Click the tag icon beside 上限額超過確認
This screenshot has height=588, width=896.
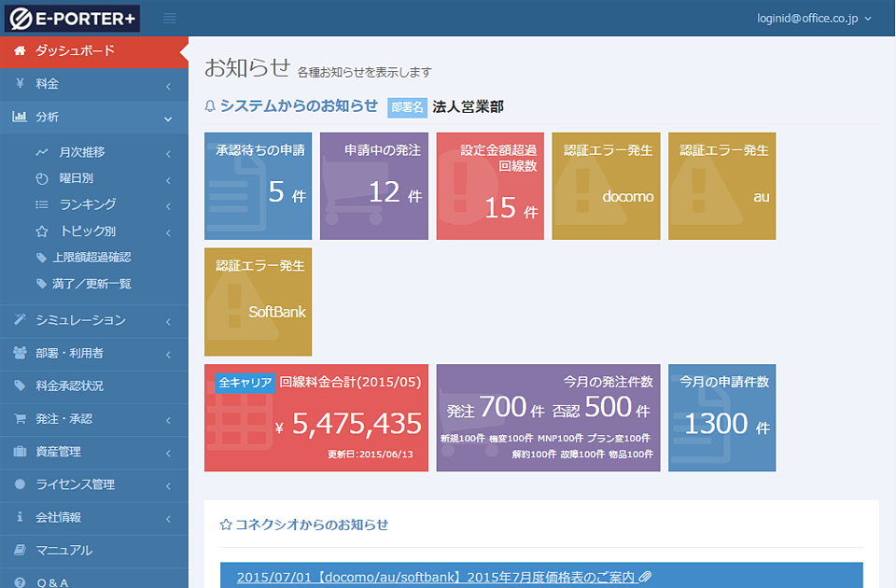pos(41,258)
